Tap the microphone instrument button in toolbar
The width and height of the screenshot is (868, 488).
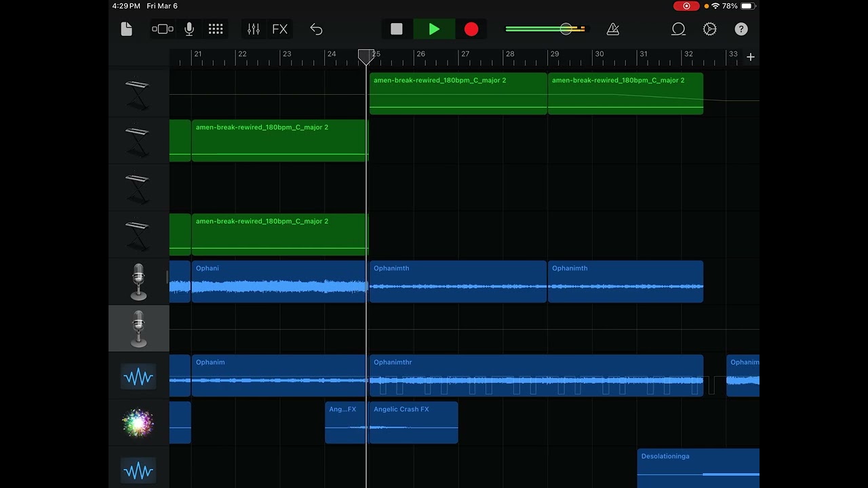coord(189,29)
